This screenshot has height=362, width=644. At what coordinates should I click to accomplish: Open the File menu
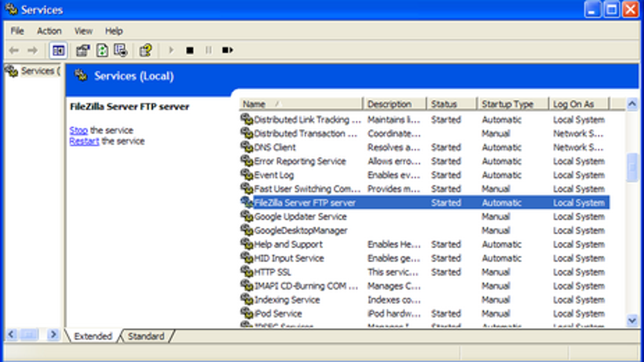pos(17,31)
